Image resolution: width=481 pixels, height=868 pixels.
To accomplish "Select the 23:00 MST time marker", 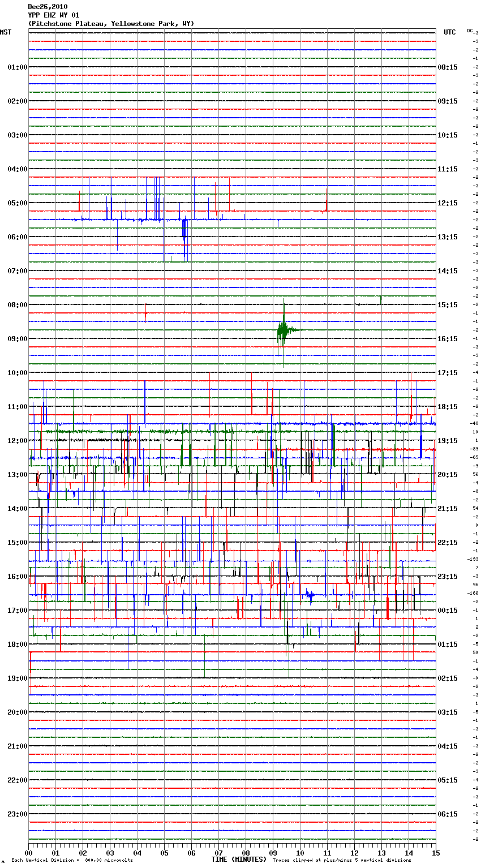I will pos(17,814).
